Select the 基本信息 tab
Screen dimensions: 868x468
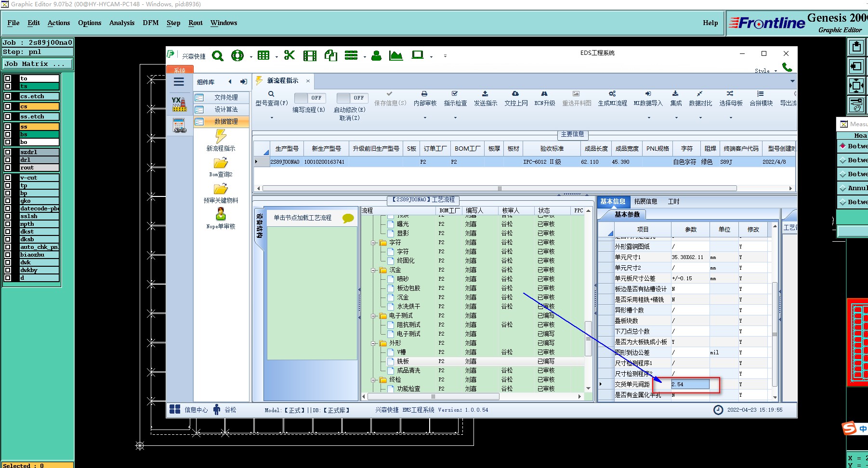click(x=613, y=201)
